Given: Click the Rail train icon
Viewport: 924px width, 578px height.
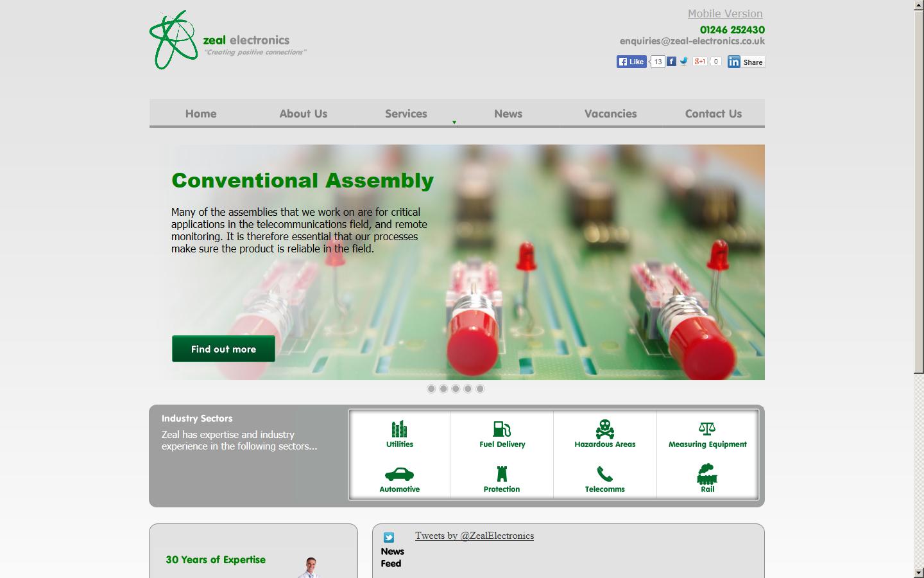Looking at the screenshot, I should [707, 474].
